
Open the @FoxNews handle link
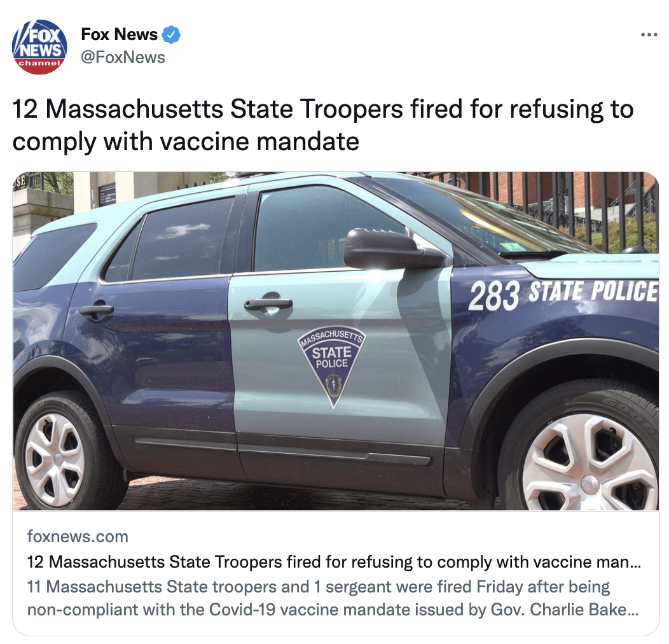(123, 57)
